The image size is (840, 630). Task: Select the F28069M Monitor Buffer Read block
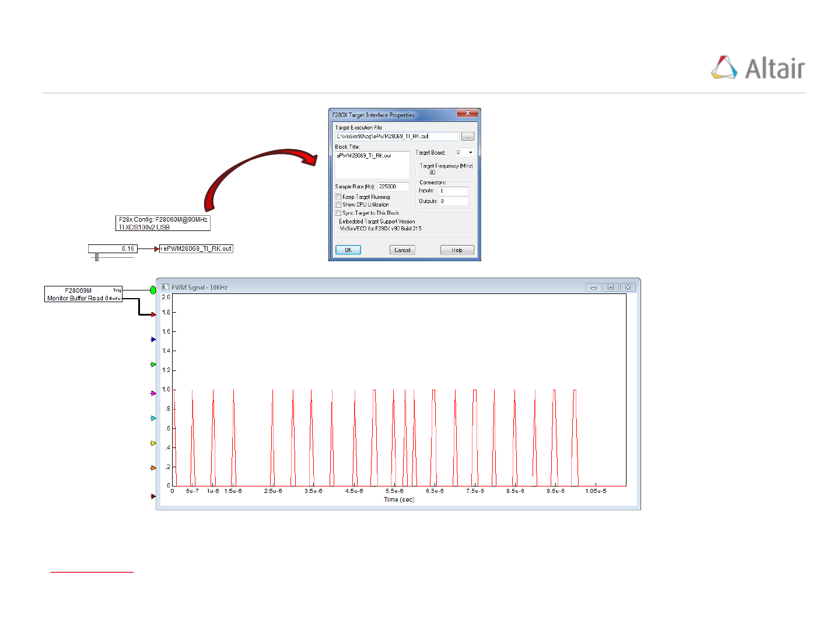tap(83, 294)
